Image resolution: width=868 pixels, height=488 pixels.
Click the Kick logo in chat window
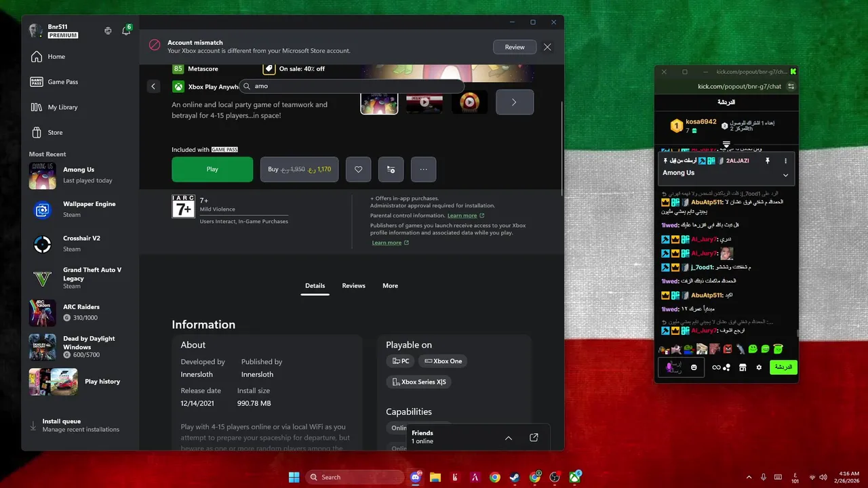click(793, 71)
